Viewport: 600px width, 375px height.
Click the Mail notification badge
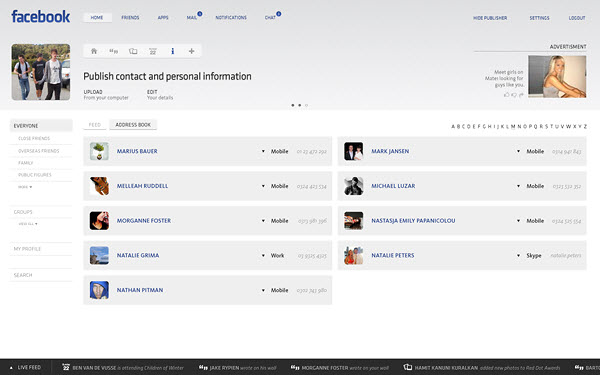click(x=200, y=14)
